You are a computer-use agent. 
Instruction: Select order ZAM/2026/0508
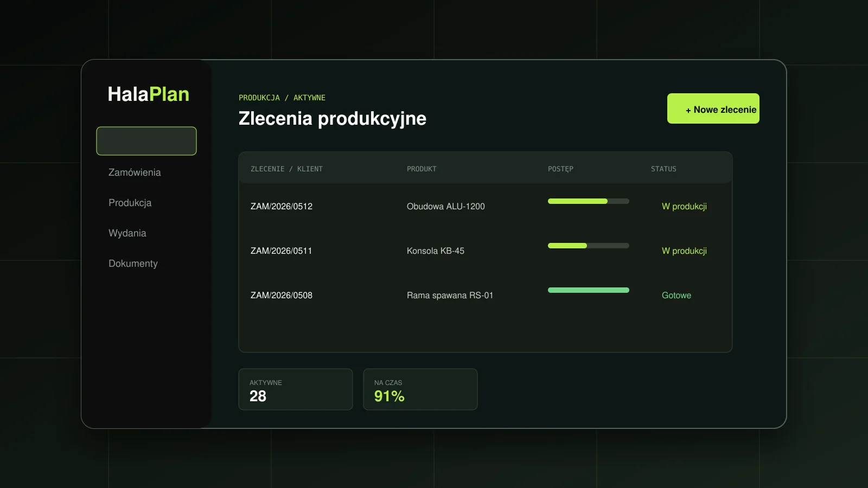pyautogui.click(x=282, y=295)
